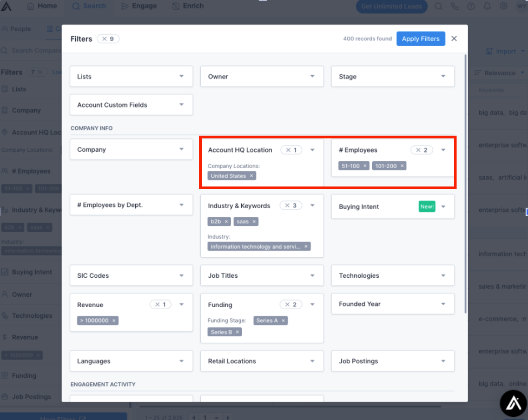Screen dimensions: 528x420
Task: Collapse Funding filter arrow in dialog
Action: pyautogui.click(x=312, y=304)
